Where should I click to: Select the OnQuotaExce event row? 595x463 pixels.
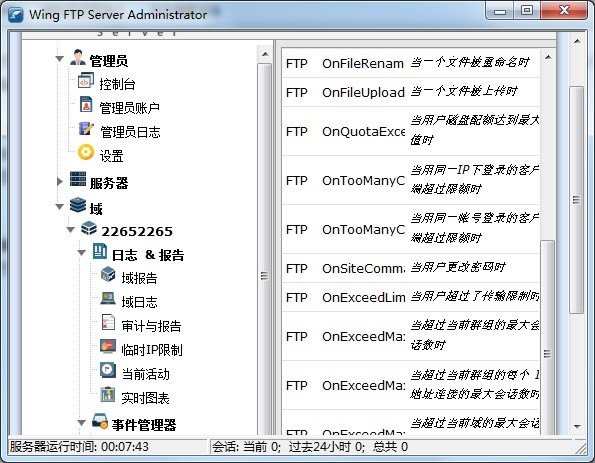pyautogui.click(x=411, y=131)
